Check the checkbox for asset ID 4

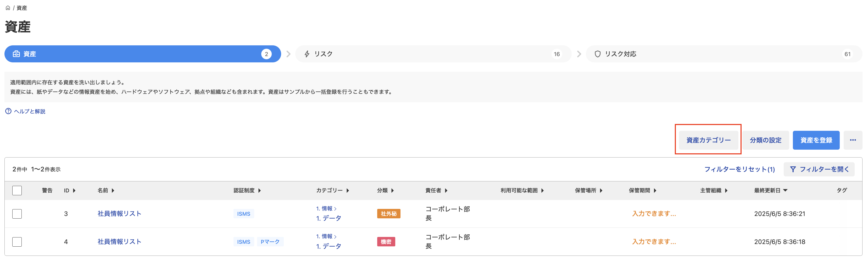[17, 242]
